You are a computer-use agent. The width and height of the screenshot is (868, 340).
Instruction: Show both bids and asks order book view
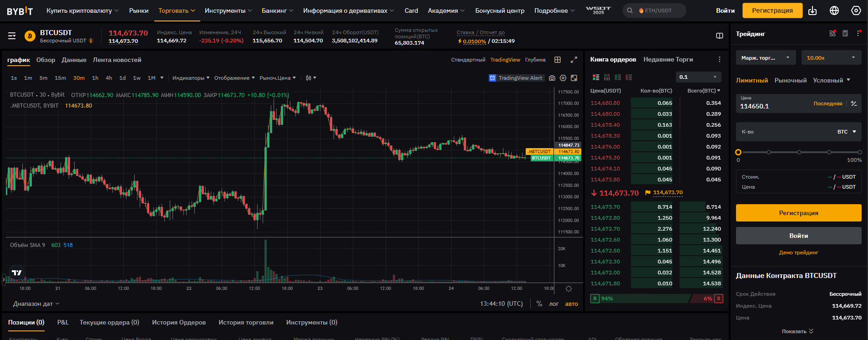click(x=596, y=77)
